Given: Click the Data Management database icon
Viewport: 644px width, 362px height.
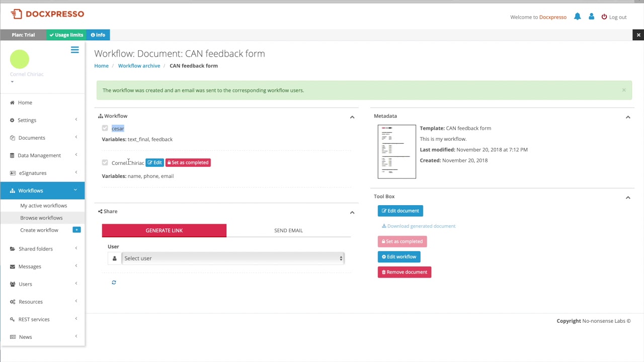Looking at the screenshot, I should (x=13, y=155).
